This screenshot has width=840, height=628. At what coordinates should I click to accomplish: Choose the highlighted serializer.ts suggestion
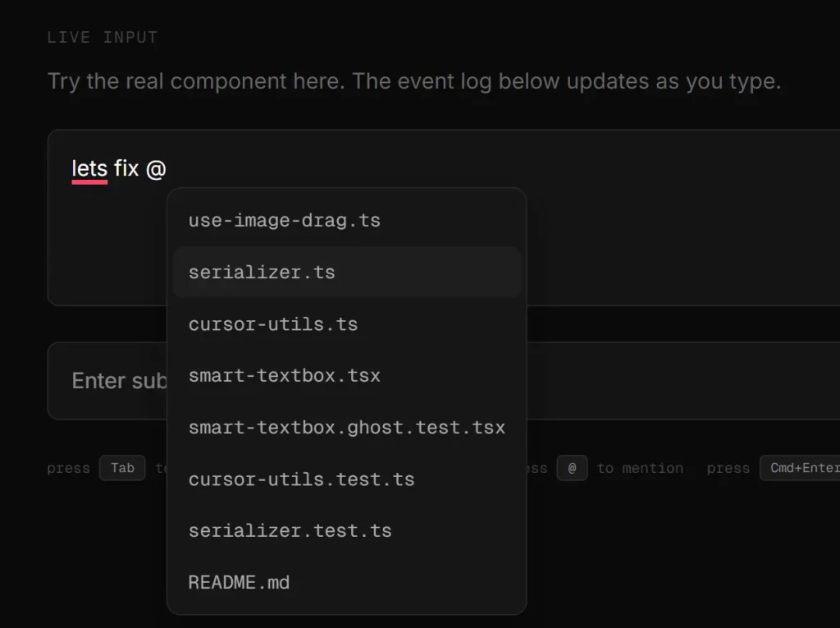click(x=261, y=271)
